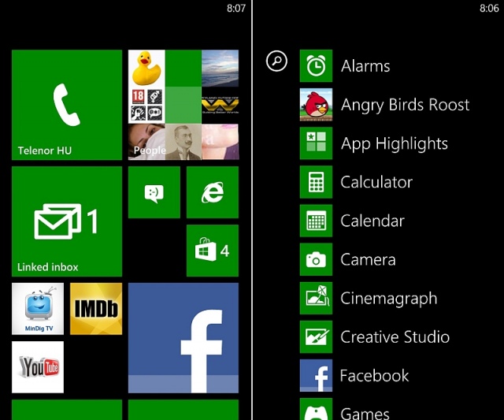Open the IMDb tile
The image size is (504, 420).
[x=96, y=309]
